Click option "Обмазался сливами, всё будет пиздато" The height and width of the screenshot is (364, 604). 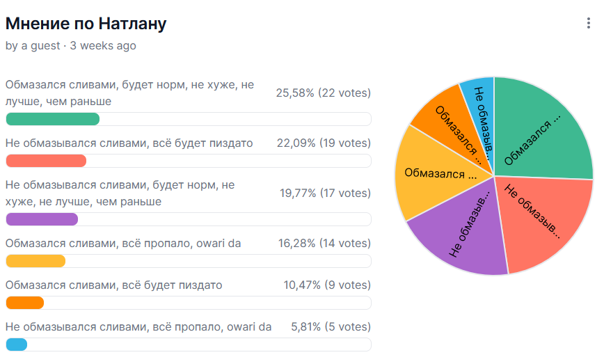point(114,285)
